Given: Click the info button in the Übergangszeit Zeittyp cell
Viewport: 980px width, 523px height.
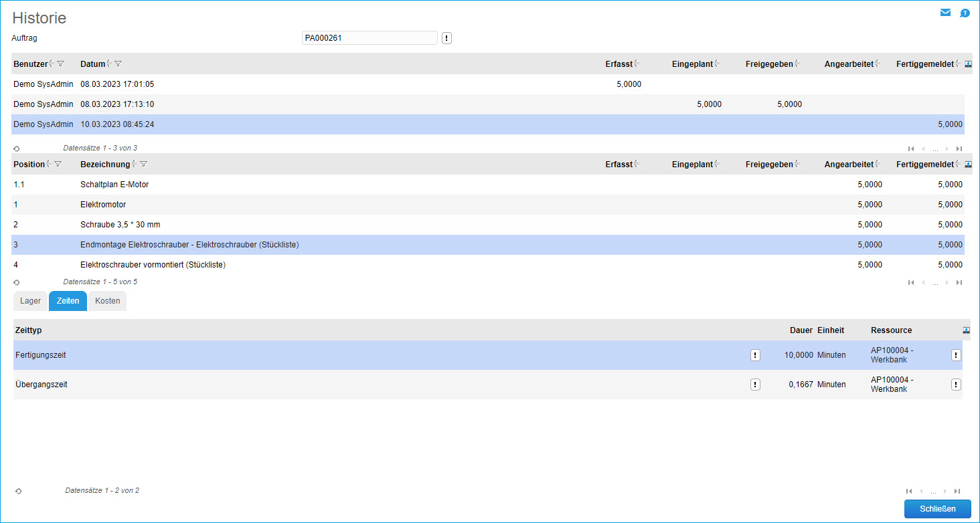Looking at the screenshot, I should click(755, 385).
